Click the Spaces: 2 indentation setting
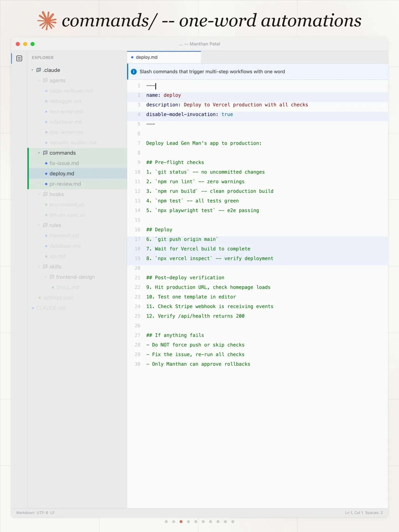The image size is (399, 532). point(374,513)
